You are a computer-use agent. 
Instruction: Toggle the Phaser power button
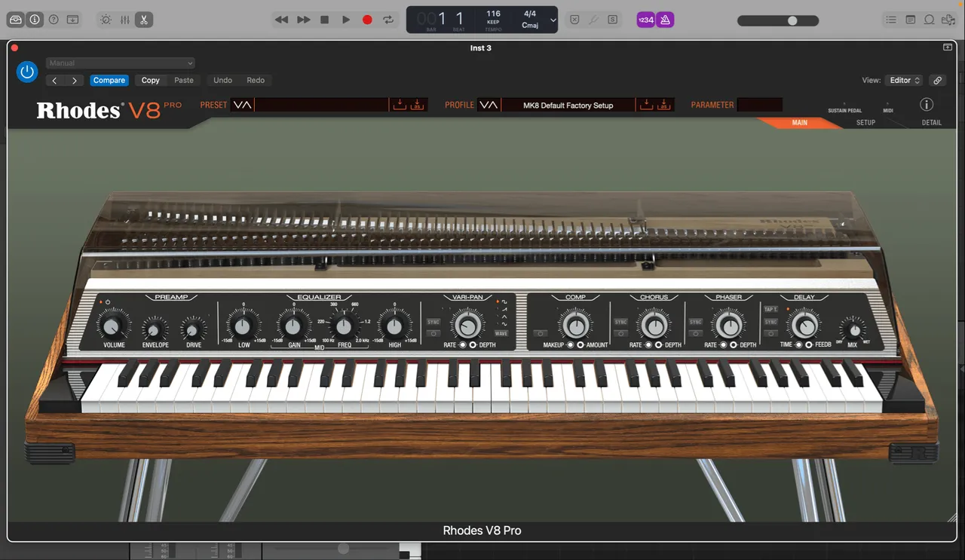click(696, 333)
